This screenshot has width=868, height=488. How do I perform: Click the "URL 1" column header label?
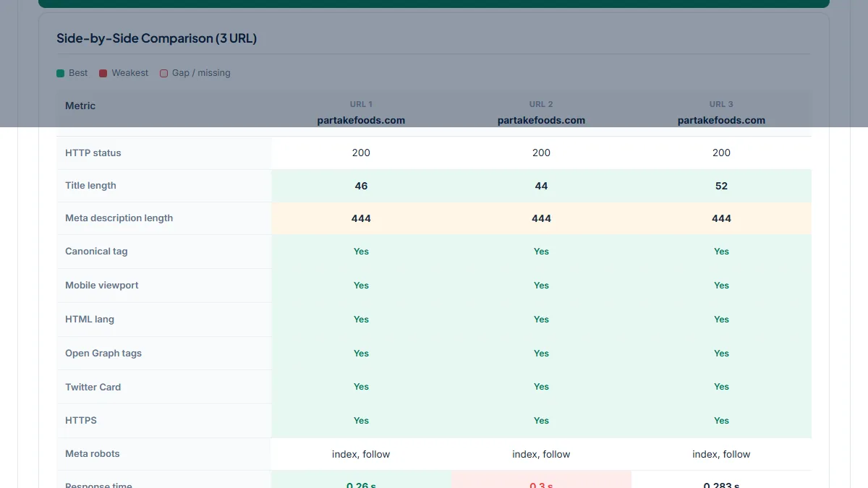pyautogui.click(x=361, y=104)
